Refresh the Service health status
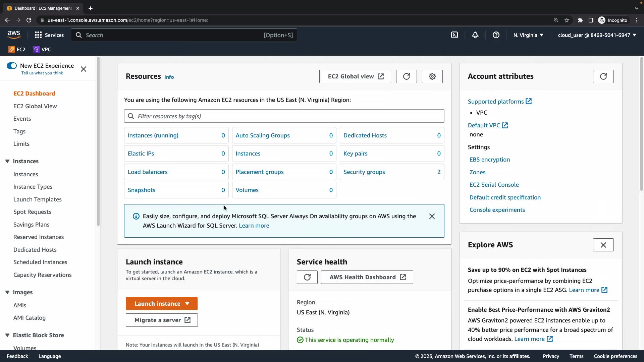This screenshot has width=644, height=362. [307, 277]
